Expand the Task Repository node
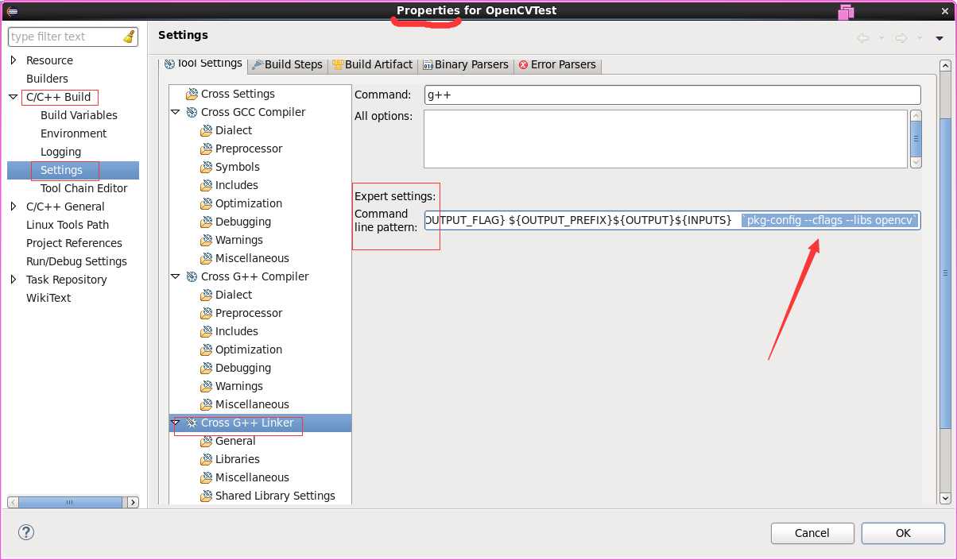The image size is (957, 560). click(14, 280)
